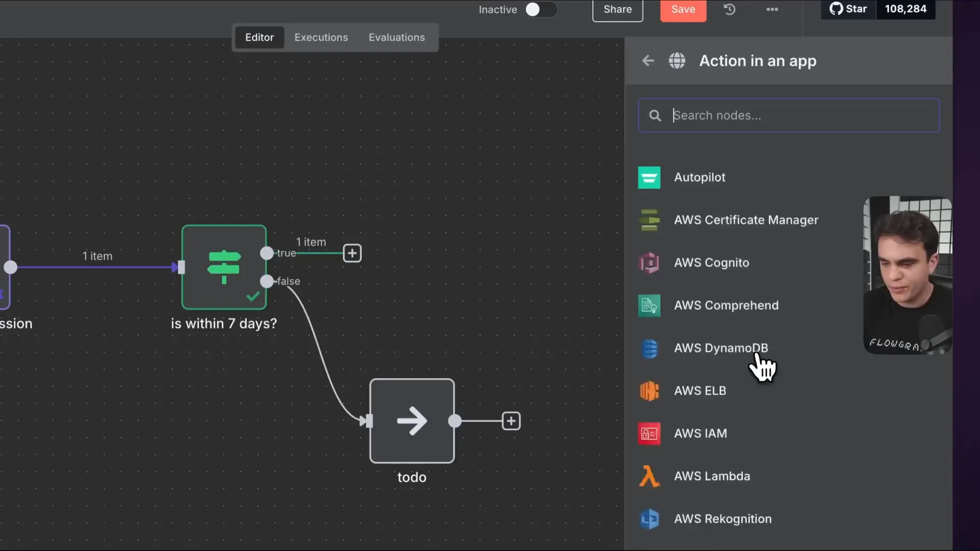Open the three-dots more options menu
The image size is (980, 551).
(x=772, y=9)
